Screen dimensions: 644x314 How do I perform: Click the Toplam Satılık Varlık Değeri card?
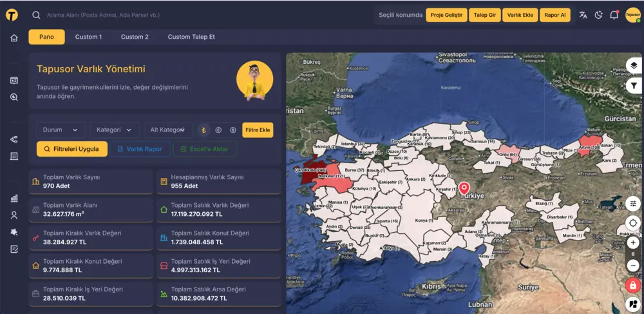point(219,210)
